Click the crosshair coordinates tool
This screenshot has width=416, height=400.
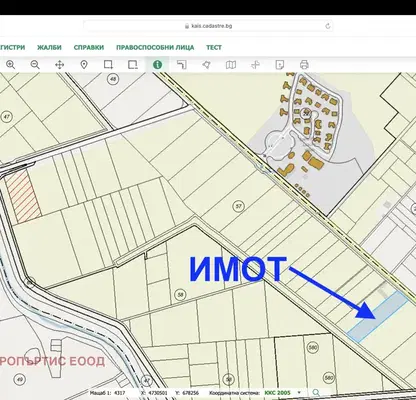[x=255, y=65]
